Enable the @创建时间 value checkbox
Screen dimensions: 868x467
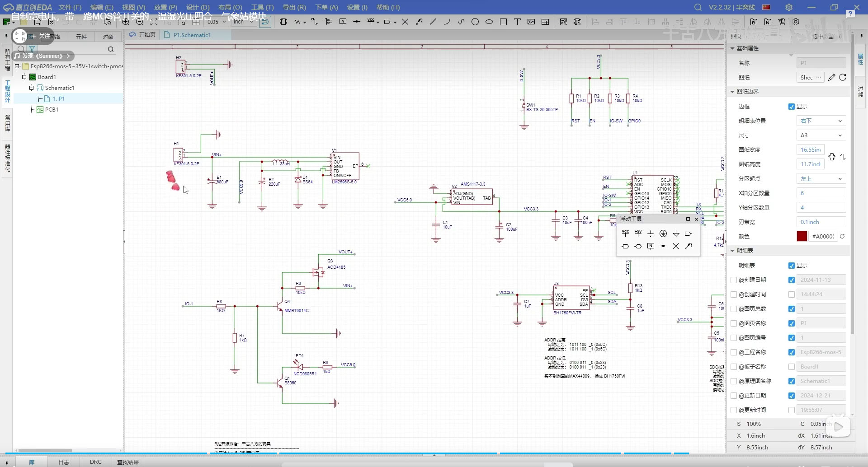tap(791, 294)
